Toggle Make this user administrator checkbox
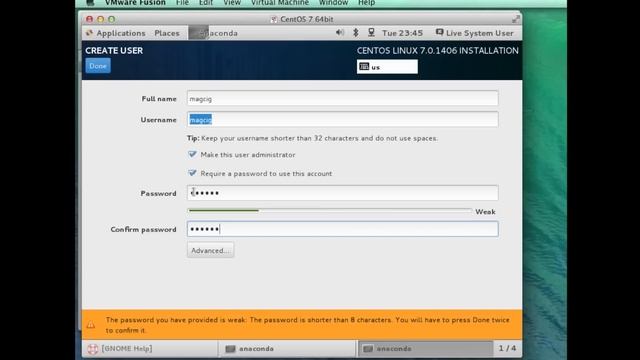The height and width of the screenshot is (360, 640). (x=192, y=154)
